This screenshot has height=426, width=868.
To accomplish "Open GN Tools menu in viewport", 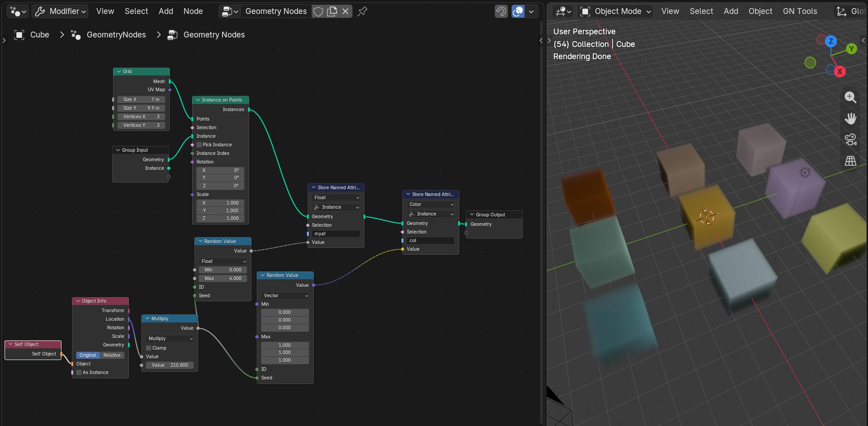I will tap(800, 11).
